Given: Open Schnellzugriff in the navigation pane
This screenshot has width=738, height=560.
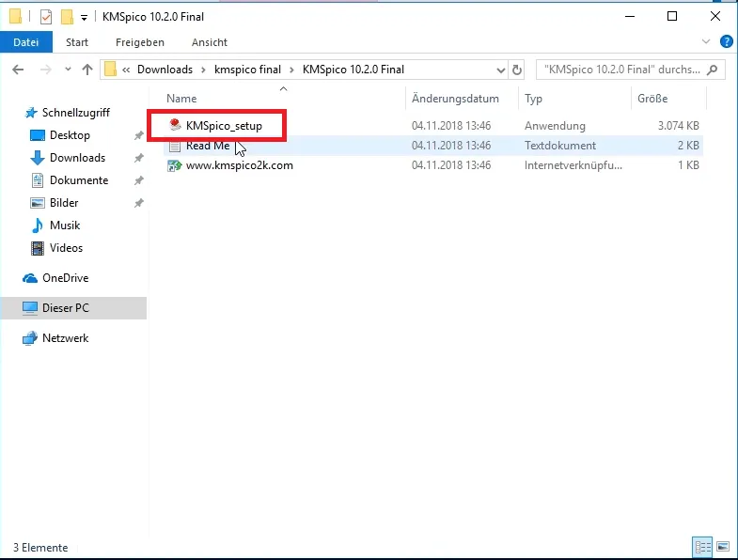Looking at the screenshot, I should point(76,113).
